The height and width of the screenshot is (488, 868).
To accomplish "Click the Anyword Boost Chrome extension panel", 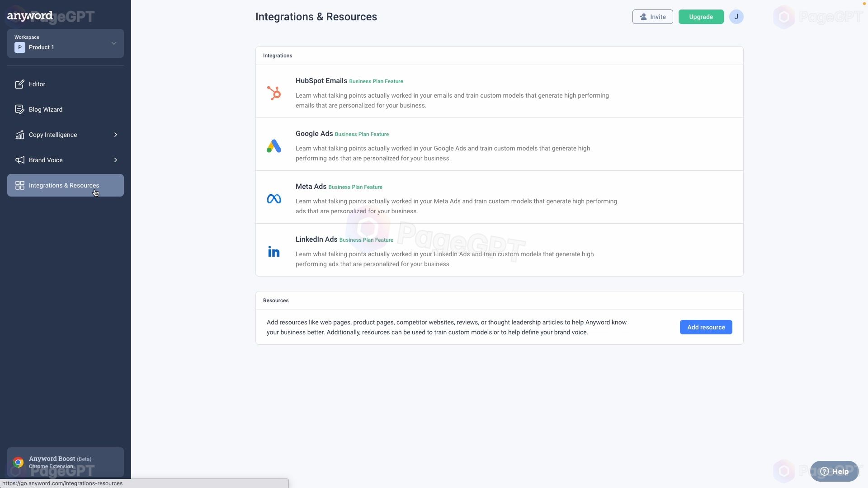I will click(x=66, y=462).
